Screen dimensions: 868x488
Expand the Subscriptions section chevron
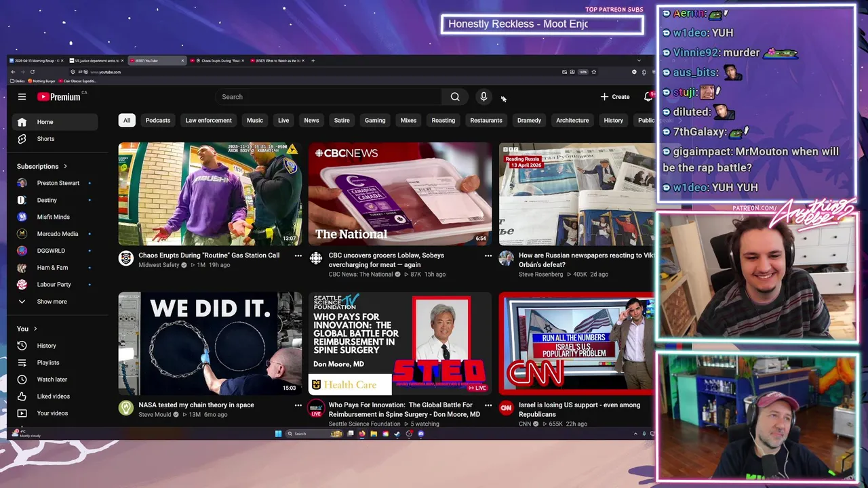coord(65,166)
